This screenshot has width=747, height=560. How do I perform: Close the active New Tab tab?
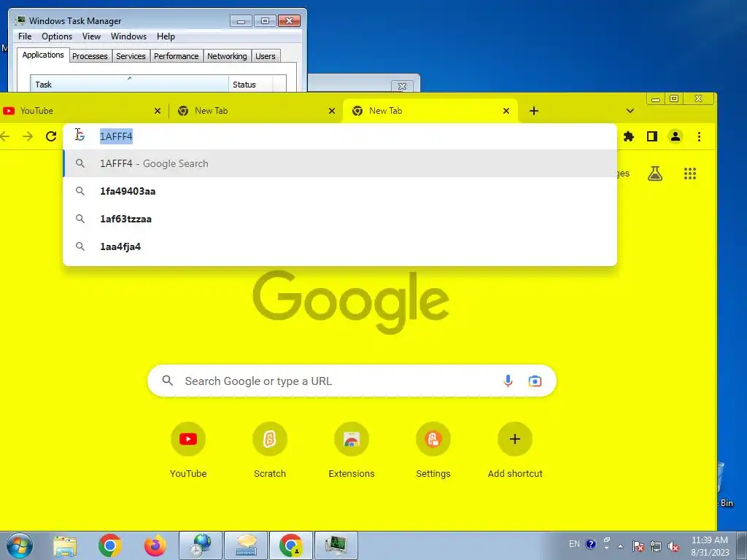click(506, 111)
